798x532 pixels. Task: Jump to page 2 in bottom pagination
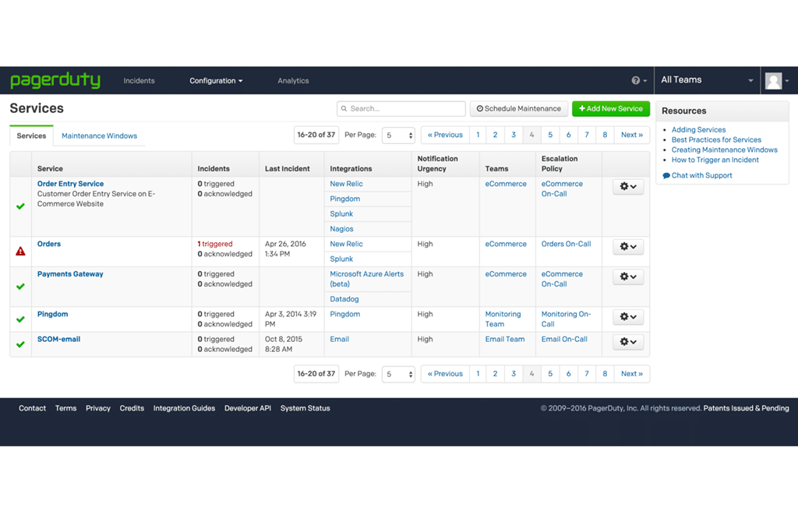495,374
